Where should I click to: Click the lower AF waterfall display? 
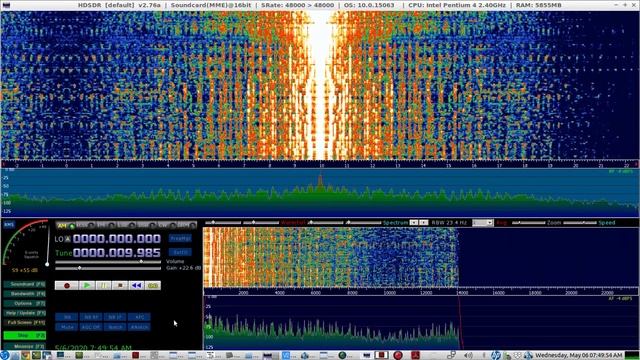point(421,257)
